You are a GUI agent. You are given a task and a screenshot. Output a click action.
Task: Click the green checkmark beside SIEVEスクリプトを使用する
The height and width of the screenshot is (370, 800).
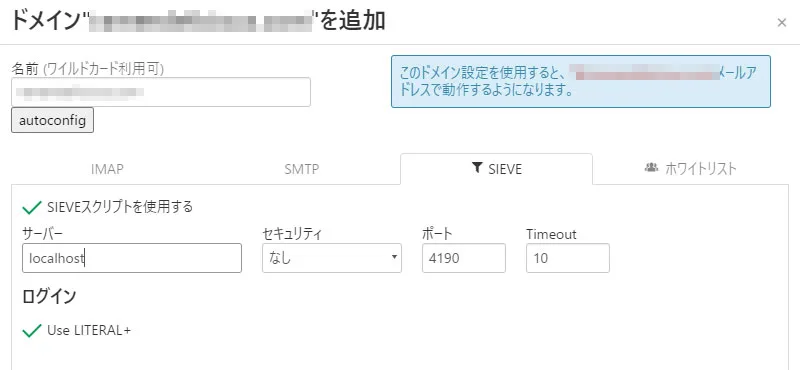coord(32,207)
